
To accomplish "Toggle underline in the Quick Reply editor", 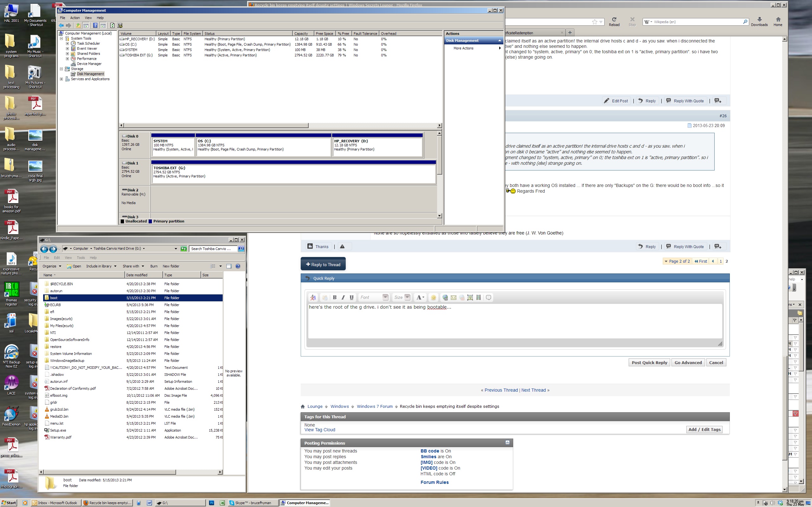I will coord(351,298).
